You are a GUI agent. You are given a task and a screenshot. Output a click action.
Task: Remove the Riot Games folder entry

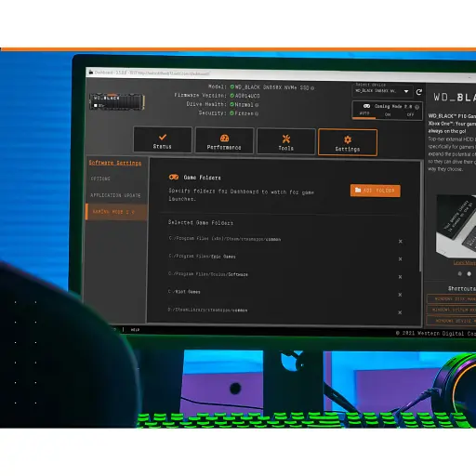click(400, 295)
